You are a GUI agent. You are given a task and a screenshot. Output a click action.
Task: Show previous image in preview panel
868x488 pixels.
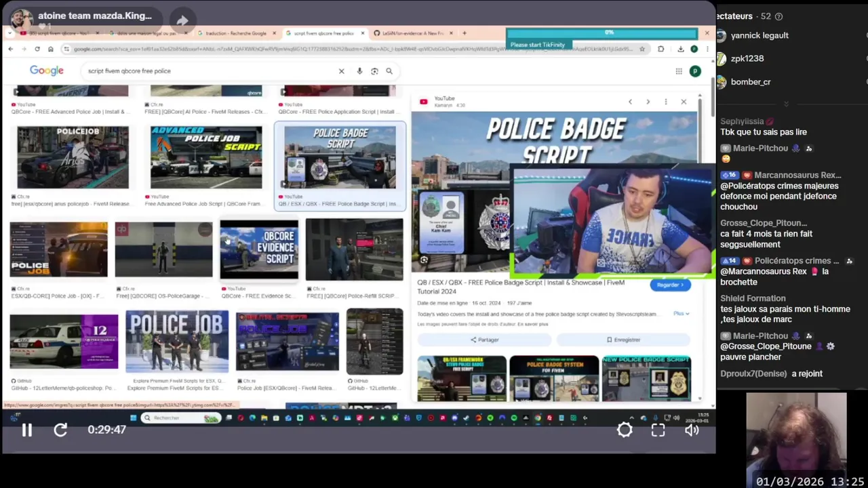coord(630,102)
